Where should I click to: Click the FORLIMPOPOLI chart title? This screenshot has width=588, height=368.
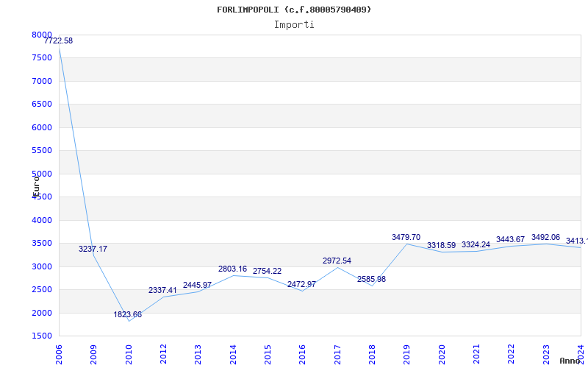[294, 10]
